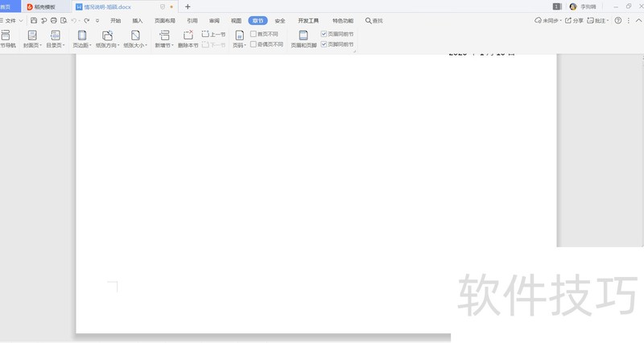Screen dimensions: 644x343
Task: Go to 上一节 previous section
Action: click(x=213, y=34)
